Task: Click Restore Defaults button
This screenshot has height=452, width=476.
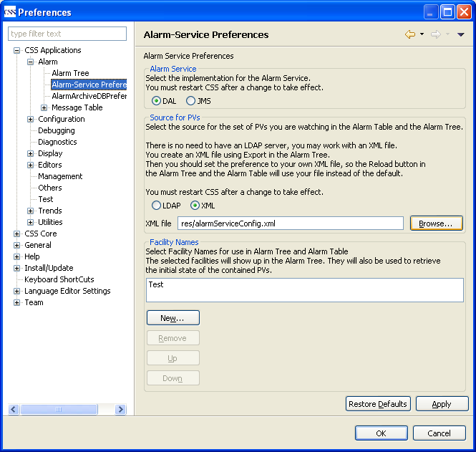Action: (378, 404)
